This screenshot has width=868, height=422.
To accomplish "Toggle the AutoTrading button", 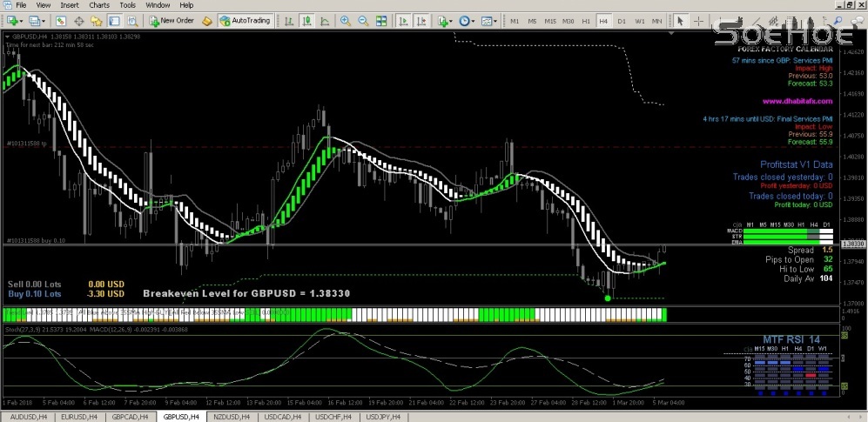I will click(x=245, y=20).
